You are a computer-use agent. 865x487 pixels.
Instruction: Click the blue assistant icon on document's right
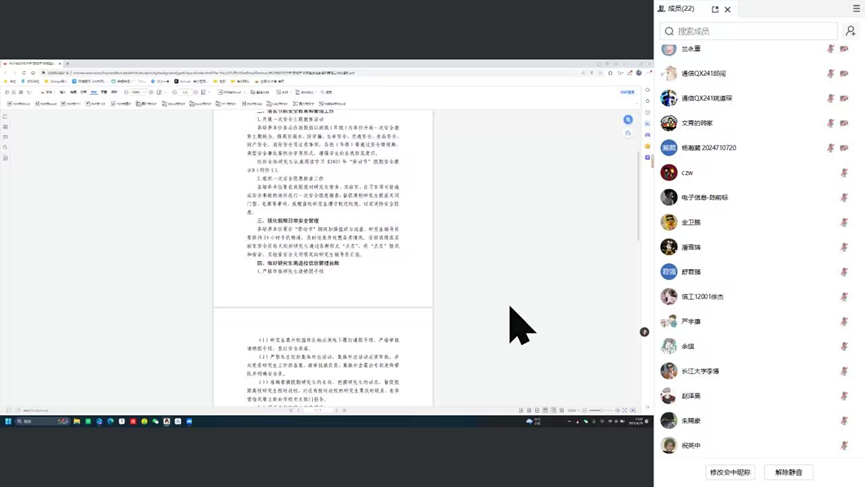(628, 120)
